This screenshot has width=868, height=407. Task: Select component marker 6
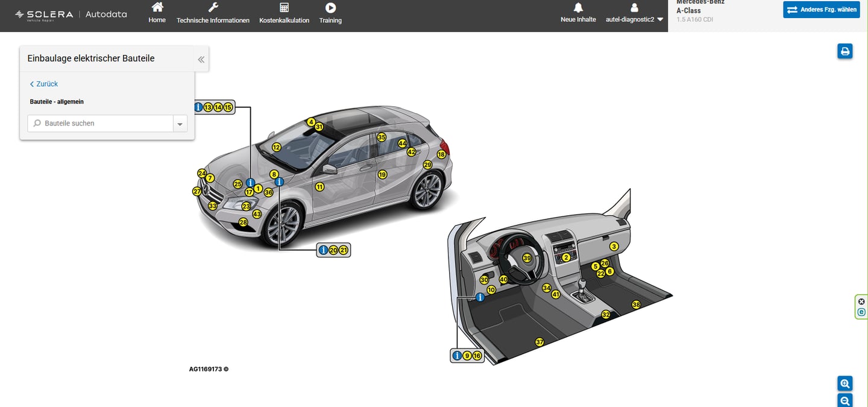pyautogui.click(x=609, y=271)
